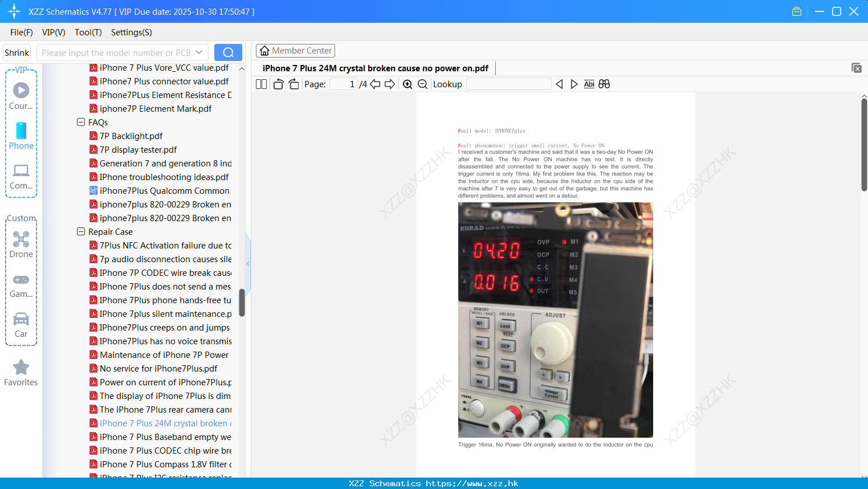Open IPhone 7plus silent maintenance file
Image resolution: width=868 pixels, height=489 pixels.
coord(160,314)
